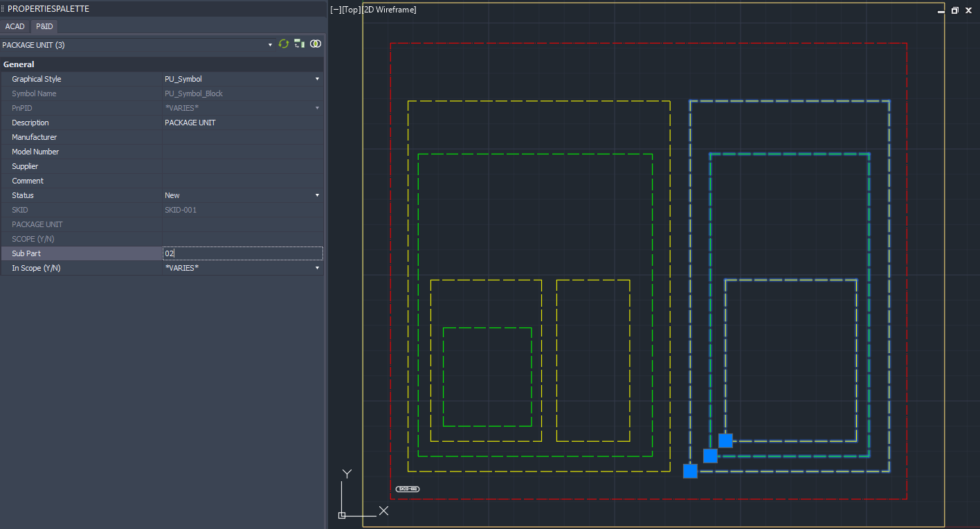Click the green refresh properties icon

284,44
